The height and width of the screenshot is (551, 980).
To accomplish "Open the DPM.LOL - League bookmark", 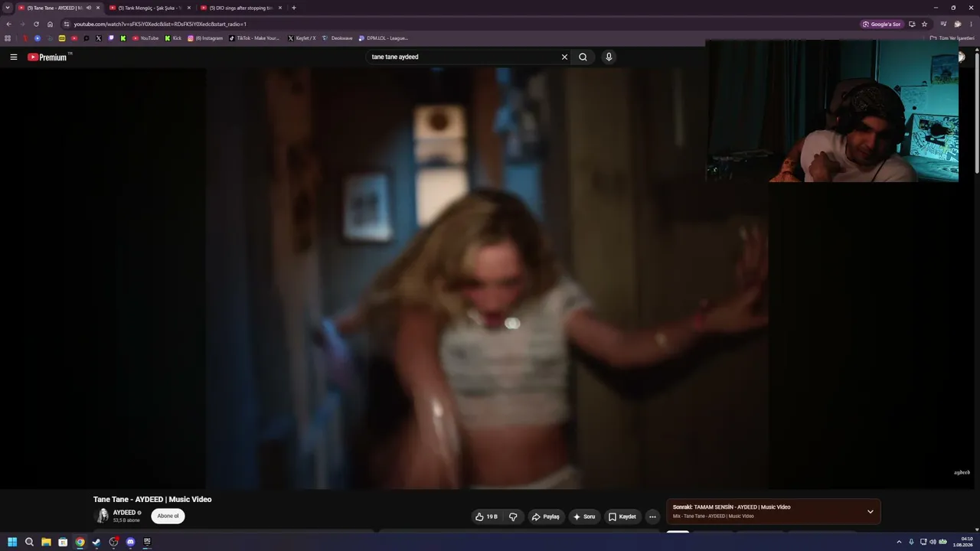I will pyautogui.click(x=384, y=37).
